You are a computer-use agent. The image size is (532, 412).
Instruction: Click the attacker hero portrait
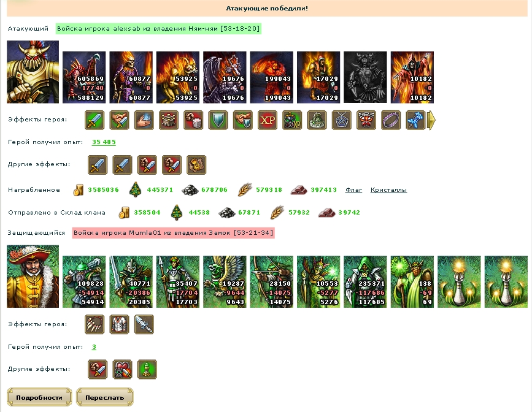click(33, 72)
